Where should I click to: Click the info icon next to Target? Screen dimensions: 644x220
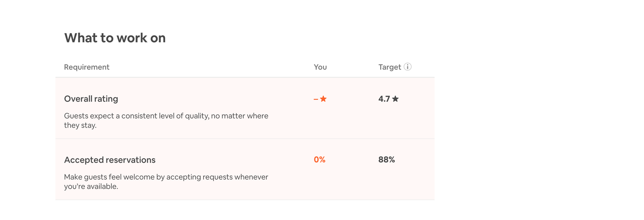point(407,67)
